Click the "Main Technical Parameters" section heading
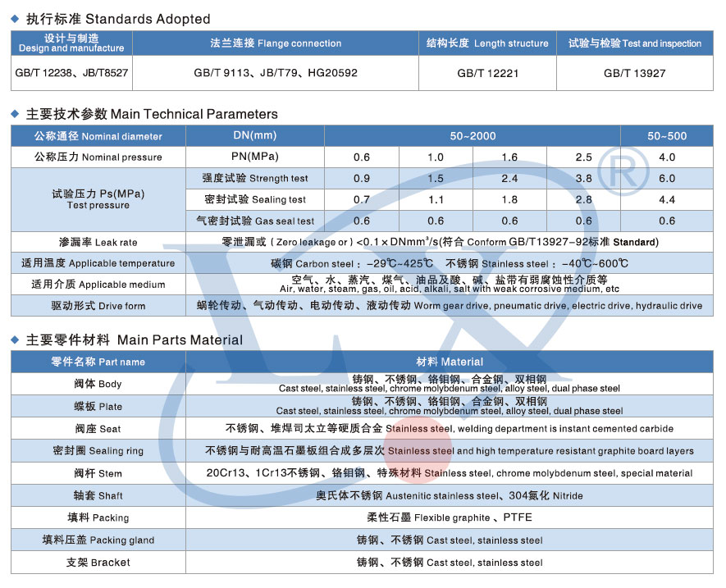This screenshot has height=588, width=726. (x=152, y=114)
